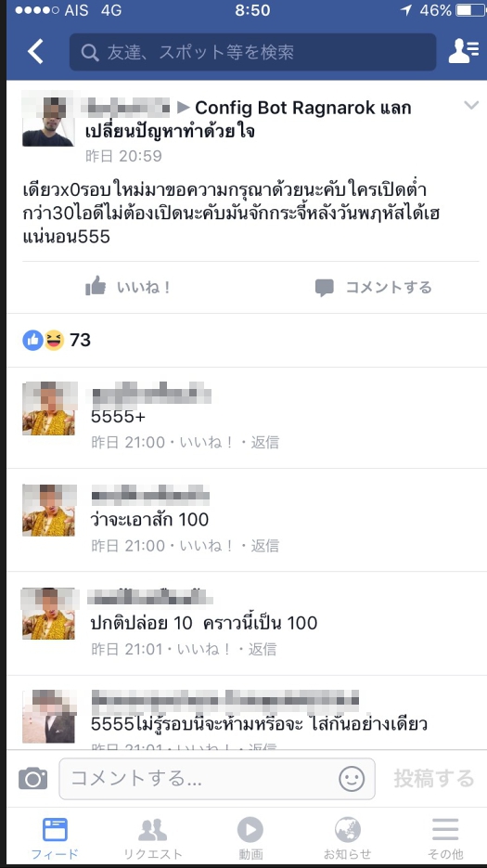487x868 pixels.
Task: Tap the search field for friends and spots
Action: coord(252,52)
